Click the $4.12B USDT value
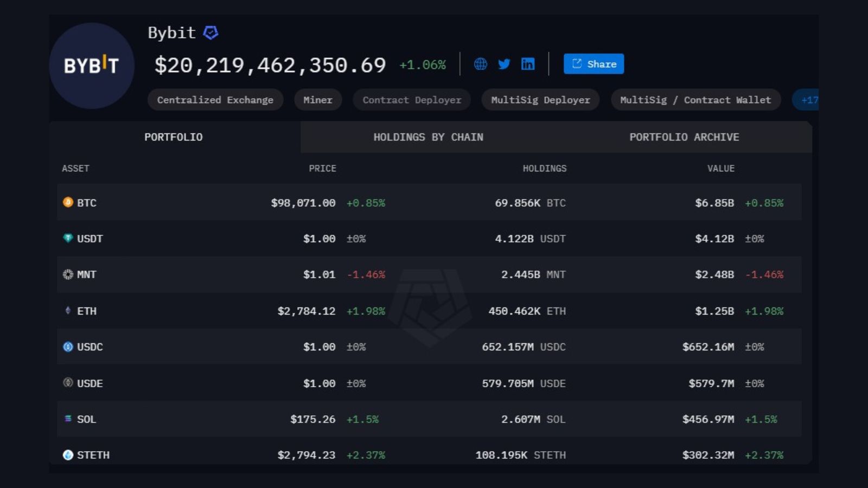Viewport: 868px width, 488px height. pos(714,239)
